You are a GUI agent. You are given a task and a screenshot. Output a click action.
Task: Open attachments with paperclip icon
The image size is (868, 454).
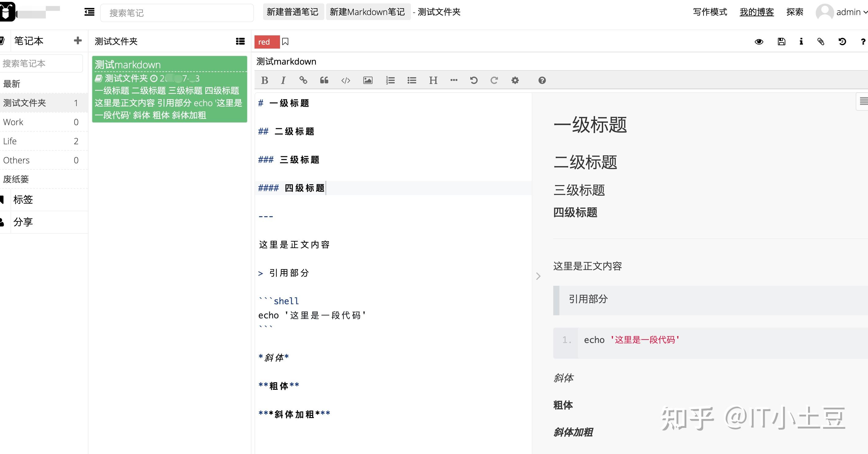(x=821, y=42)
